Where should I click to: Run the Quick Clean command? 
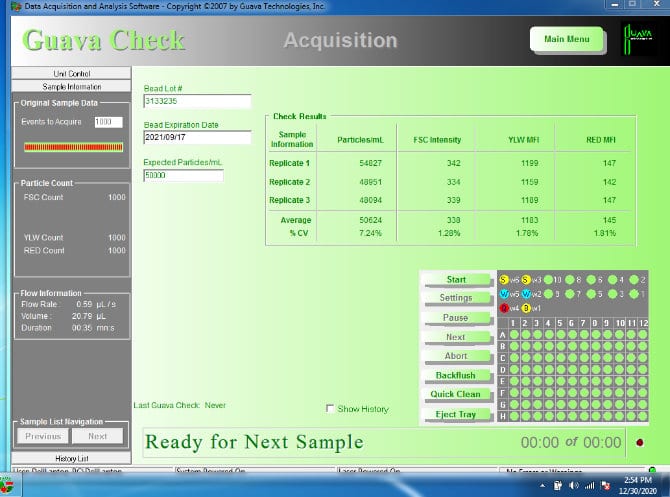tap(456, 394)
